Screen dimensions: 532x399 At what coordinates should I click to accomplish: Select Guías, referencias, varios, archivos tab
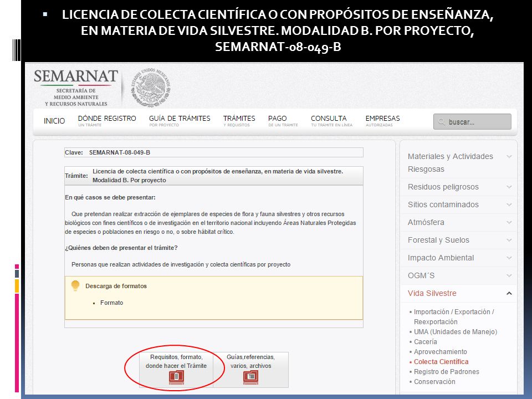click(250, 370)
